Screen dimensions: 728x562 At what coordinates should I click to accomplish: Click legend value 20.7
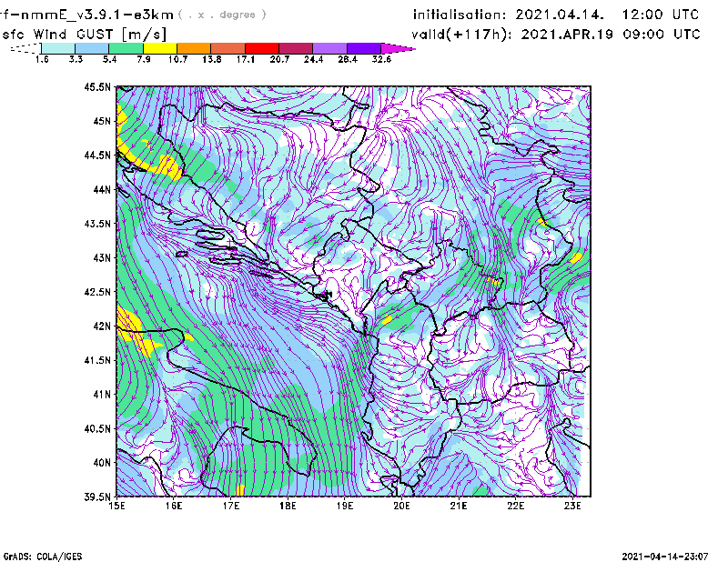[279, 59]
